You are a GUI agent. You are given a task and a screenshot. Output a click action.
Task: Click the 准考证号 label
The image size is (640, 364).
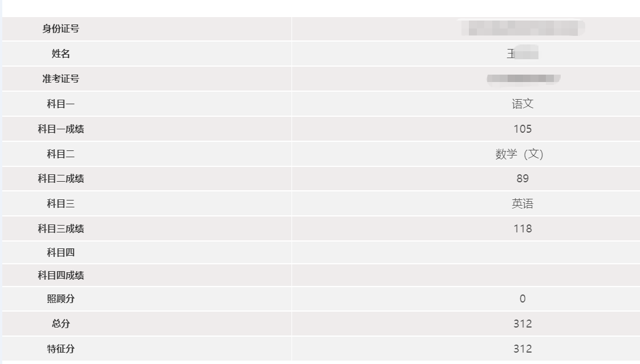coord(60,79)
